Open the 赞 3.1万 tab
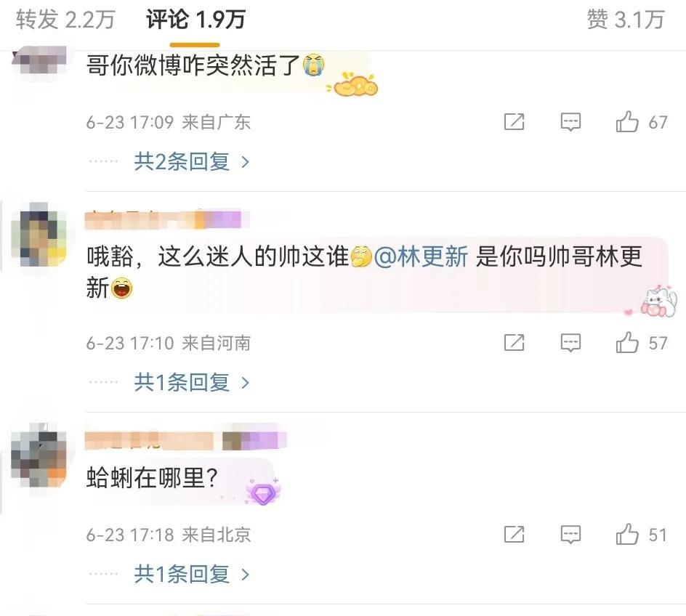 click(x=626, y=20)
